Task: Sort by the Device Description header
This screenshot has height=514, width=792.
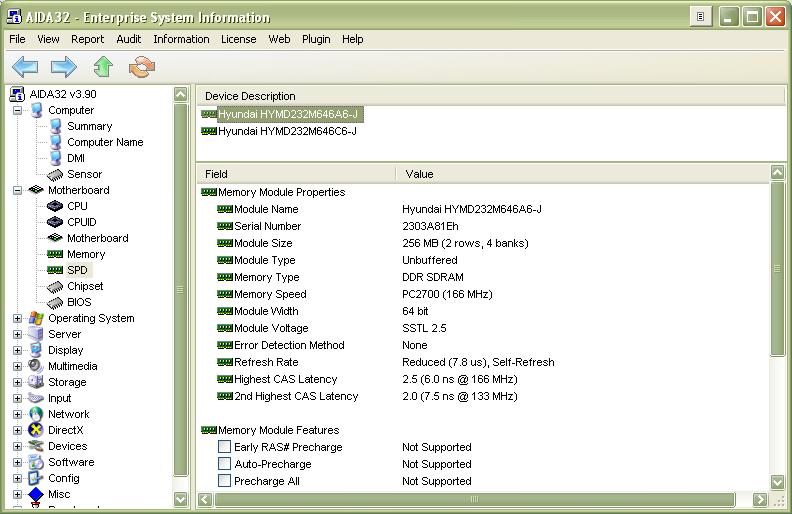Action: 490,96
